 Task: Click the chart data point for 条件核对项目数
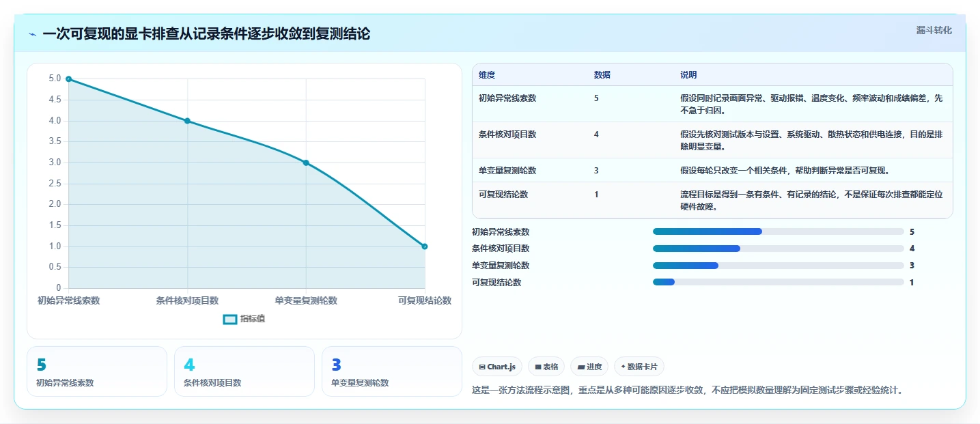pyautogui.click(x=187, y=121)
